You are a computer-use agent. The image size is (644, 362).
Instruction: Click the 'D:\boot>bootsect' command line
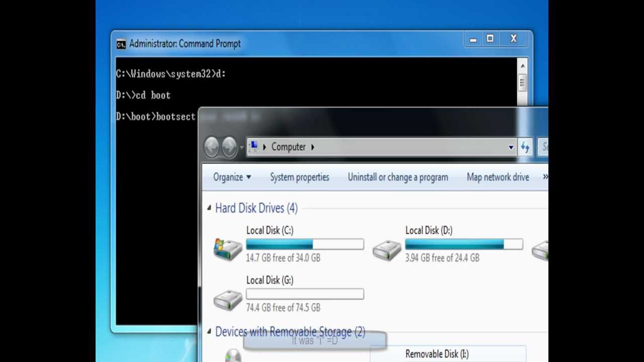pyautogui.click(x=155, y=116)
